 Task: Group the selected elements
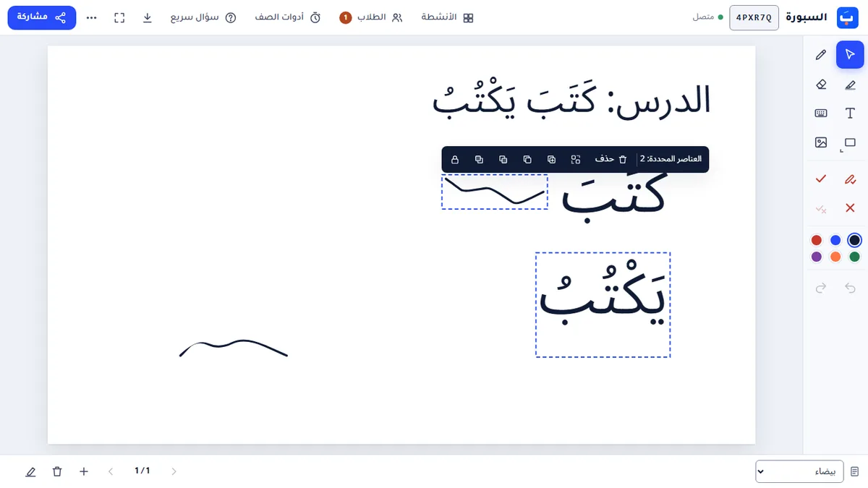point(576,159)
